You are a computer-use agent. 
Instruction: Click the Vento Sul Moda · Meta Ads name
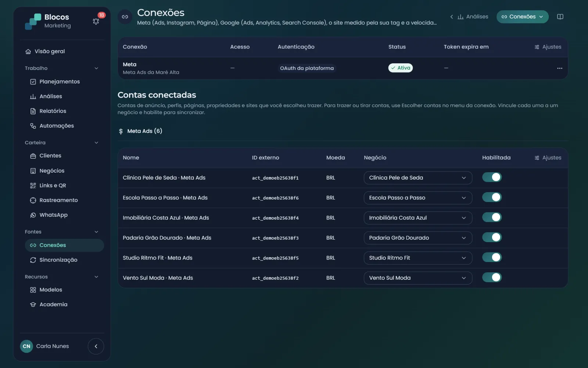click(158, 278)
